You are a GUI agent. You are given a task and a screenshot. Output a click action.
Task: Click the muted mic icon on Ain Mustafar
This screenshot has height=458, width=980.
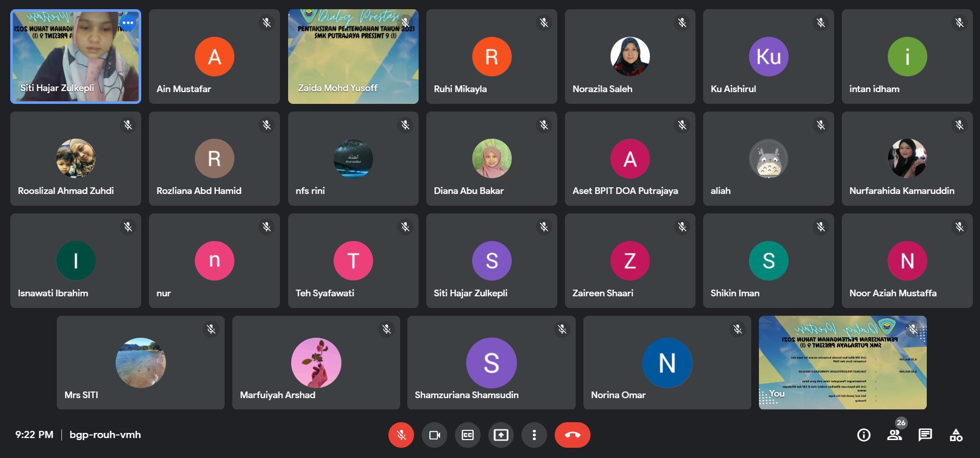point(267,23)
